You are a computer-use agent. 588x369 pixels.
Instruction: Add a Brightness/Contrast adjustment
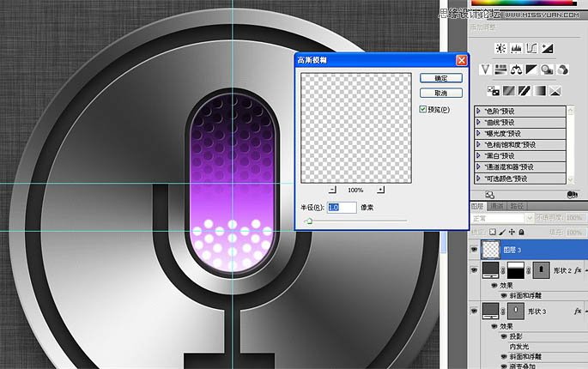[x=500, y=48]
